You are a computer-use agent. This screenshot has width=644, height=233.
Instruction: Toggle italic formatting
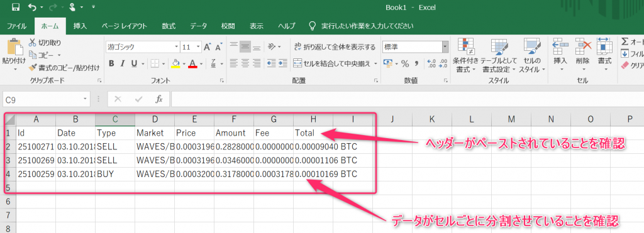click(x=122, y=63)
